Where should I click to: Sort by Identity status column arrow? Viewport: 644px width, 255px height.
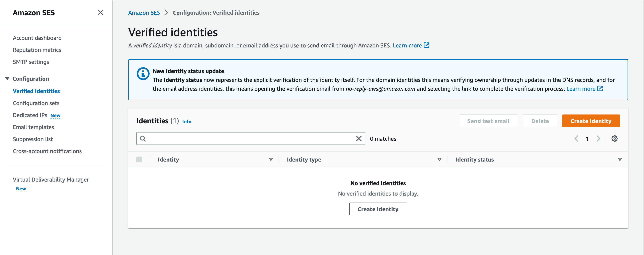tap(620, 159)
